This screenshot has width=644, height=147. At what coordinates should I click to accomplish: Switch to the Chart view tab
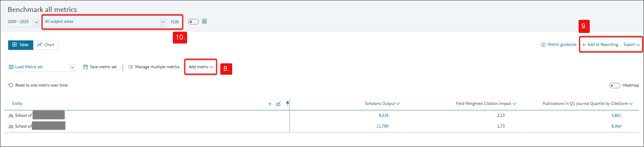[46, 45]
